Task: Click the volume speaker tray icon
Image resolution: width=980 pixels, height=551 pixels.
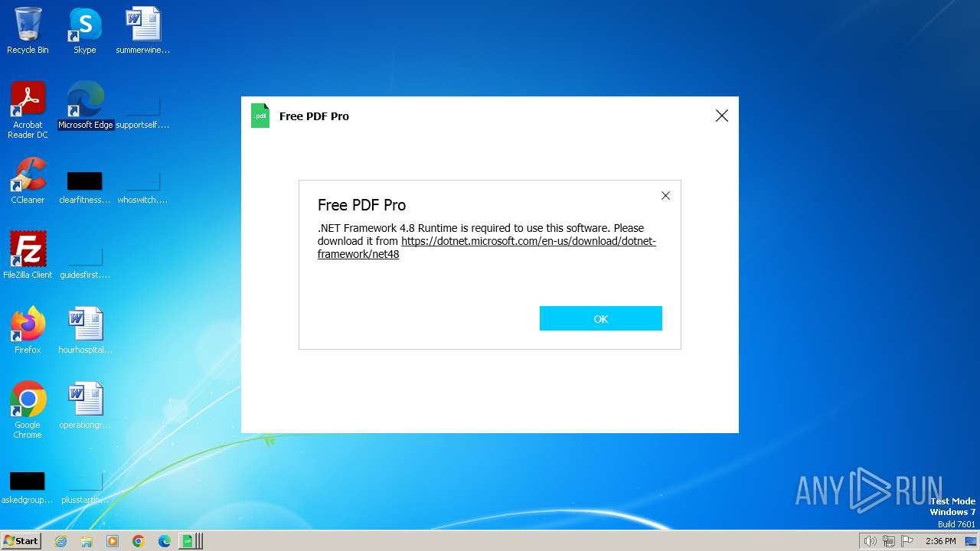Action: pos(870,541)
